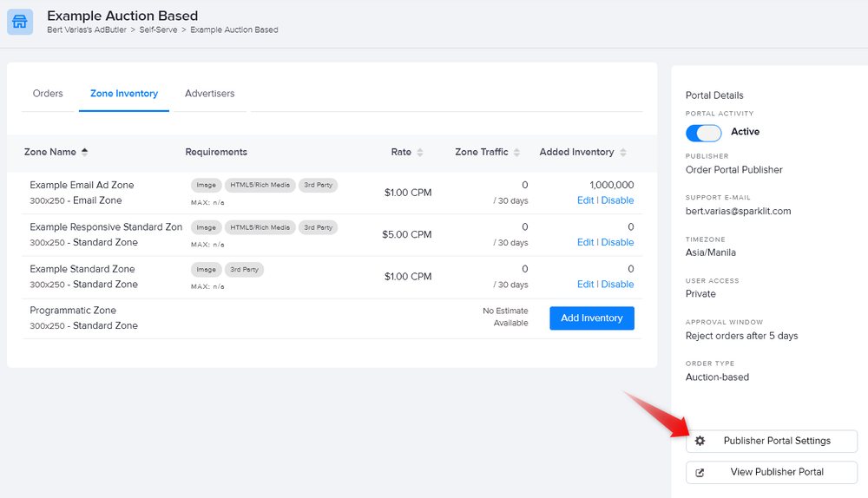
Task: Disable the Example Email Ad Zone
Action: click(617, 200)
